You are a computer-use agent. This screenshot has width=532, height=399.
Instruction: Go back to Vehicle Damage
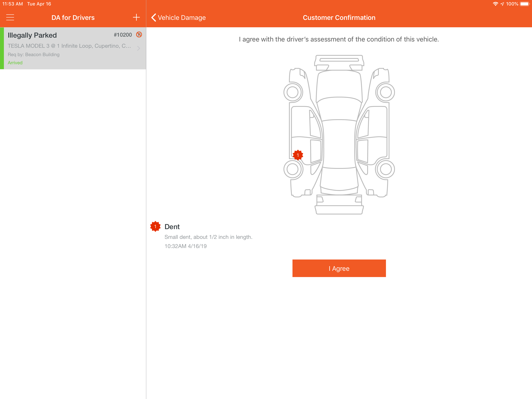[x=178, y=18]
